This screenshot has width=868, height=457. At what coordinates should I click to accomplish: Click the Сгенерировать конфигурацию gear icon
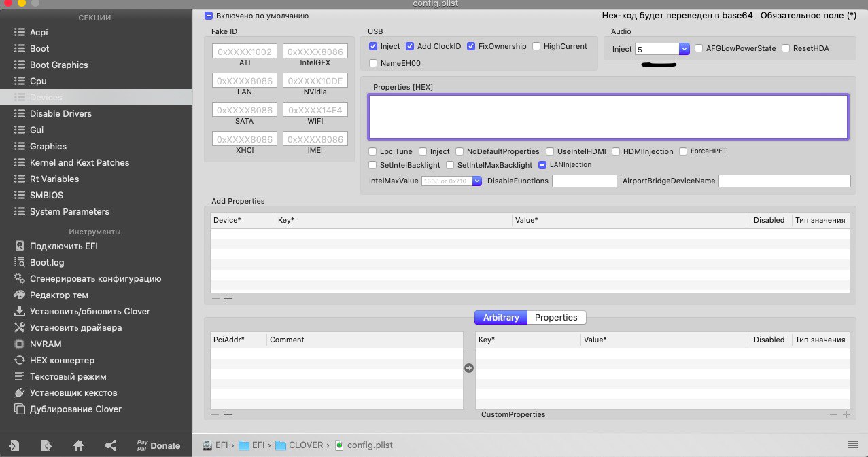tap(19, 278)
